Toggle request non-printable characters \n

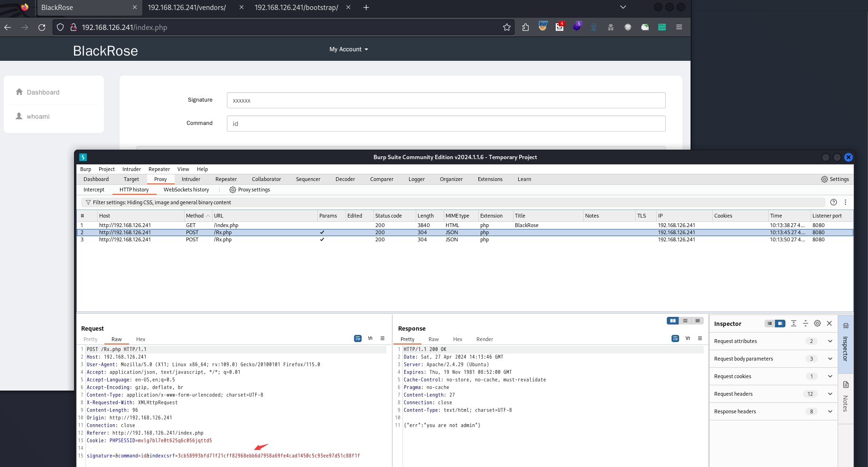(370, 338)
